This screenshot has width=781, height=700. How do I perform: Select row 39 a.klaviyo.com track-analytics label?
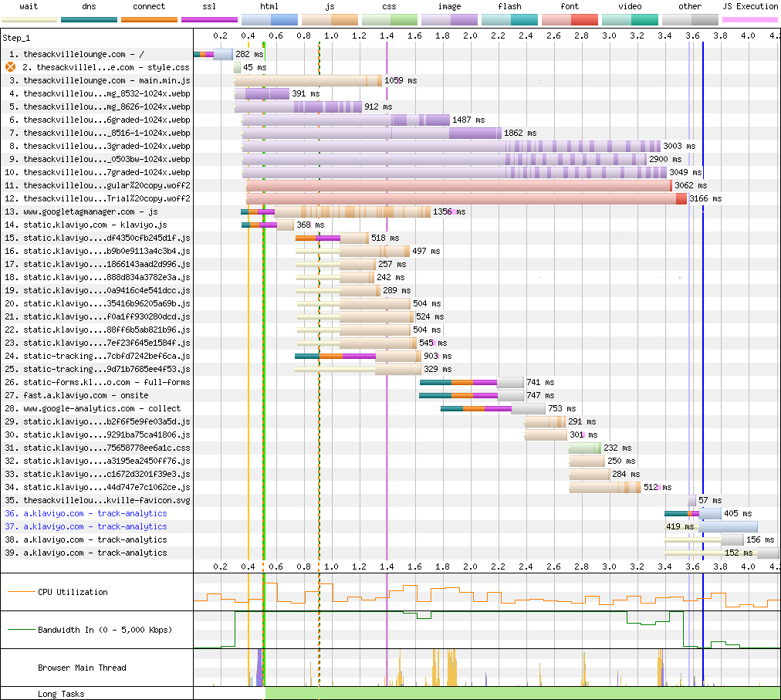[86, 553]
